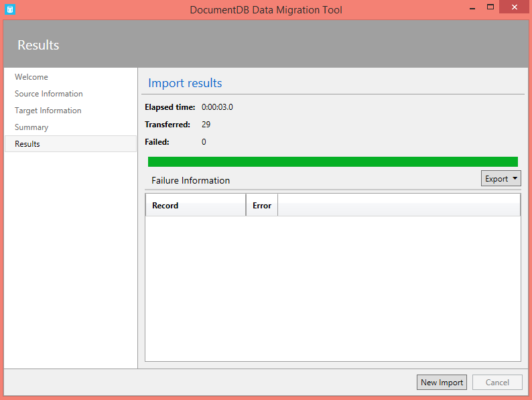Click the Transferred label
Screen dimensions: 532x400
pos(168,125)
